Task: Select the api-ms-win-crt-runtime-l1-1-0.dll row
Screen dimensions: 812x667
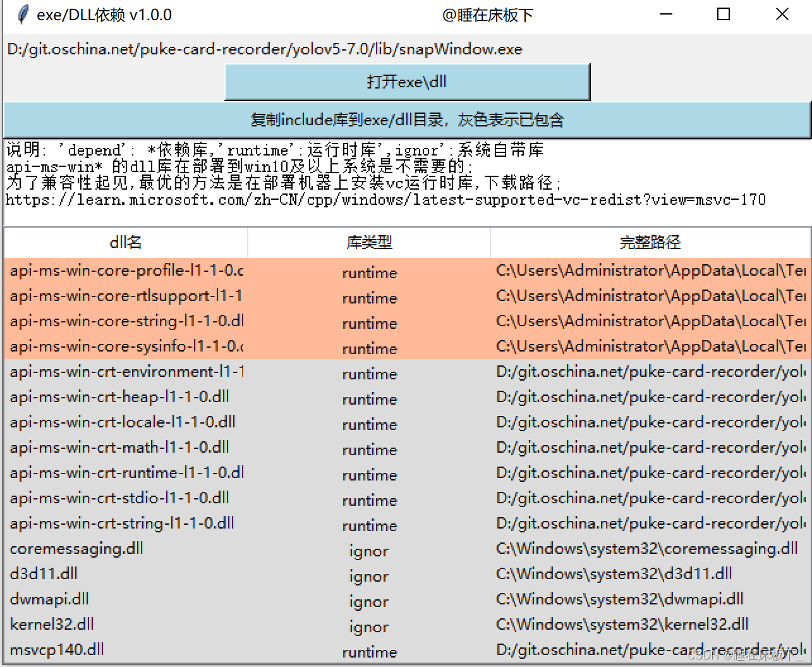Action: click(407, 473)
